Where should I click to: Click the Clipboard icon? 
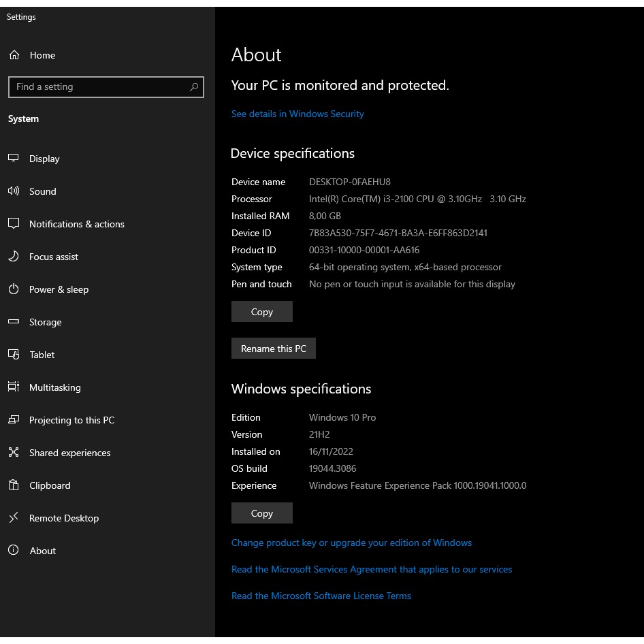14,485
